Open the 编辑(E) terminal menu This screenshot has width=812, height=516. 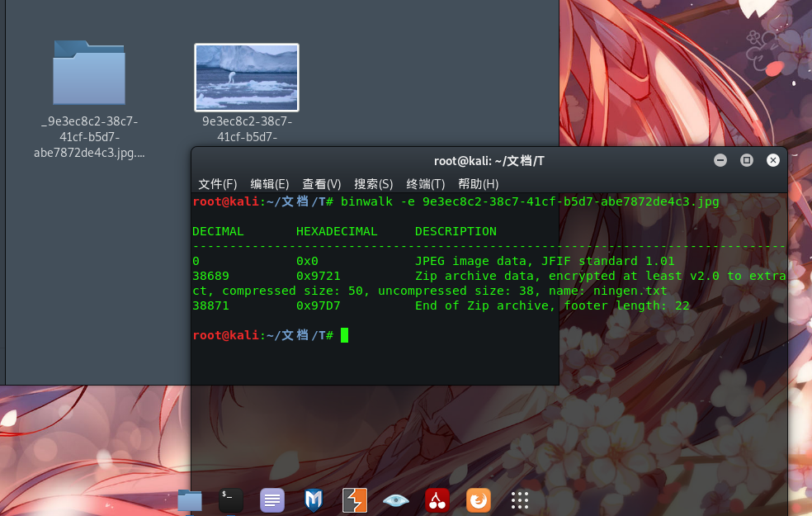(269, 184)
